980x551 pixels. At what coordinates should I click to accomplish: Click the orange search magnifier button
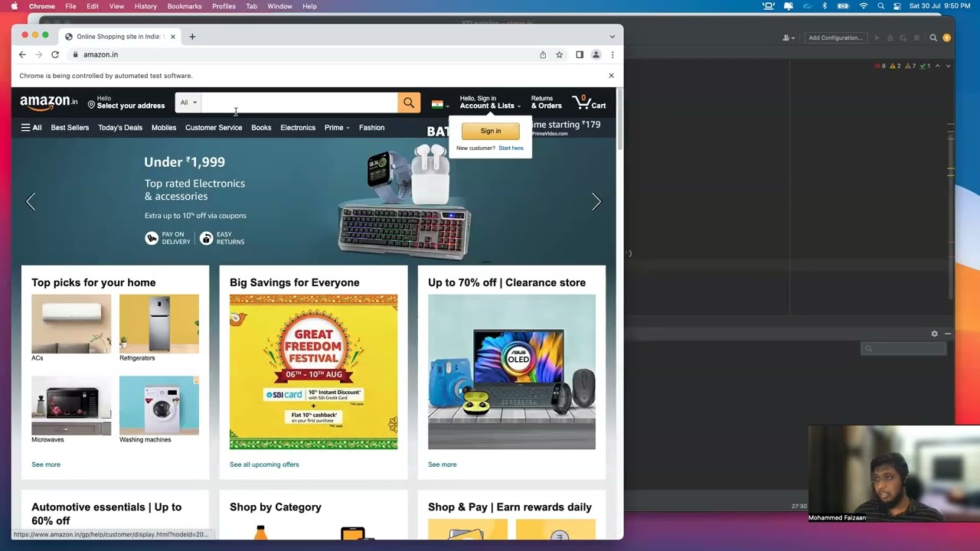tap(409, 103)
